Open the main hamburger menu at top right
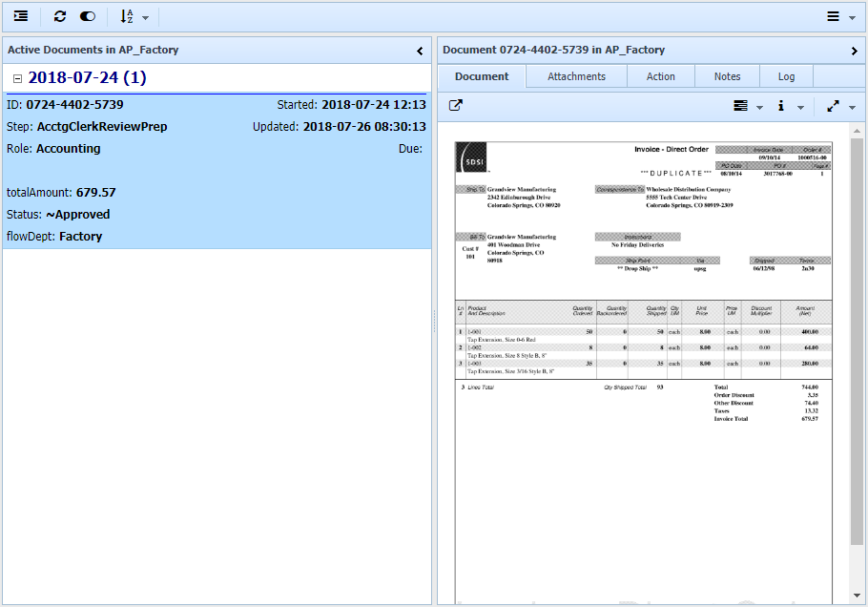Image resolution: width=868 pixels, height=607 pixels. (x=838, y=16)
